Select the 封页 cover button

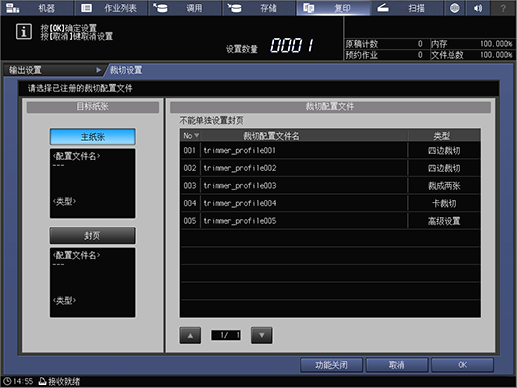coord(93,236)
